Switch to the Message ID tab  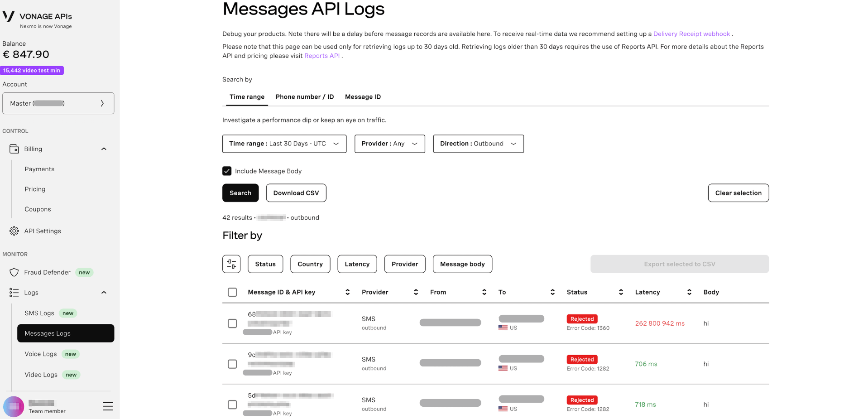pyautogui.click(x=363, y=97)
